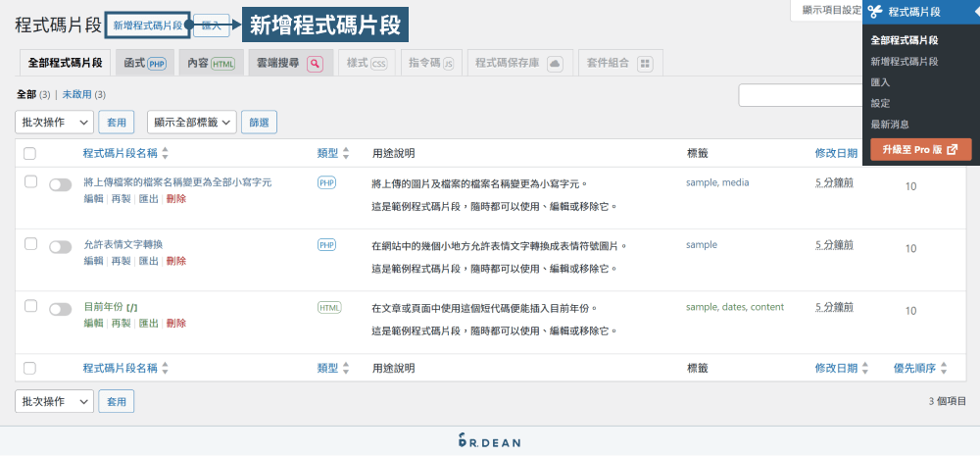Viewport: 980px width, 456px height.
Task: Click 新增程式碼片段 button beside page title
Action: tap(148, 25)
